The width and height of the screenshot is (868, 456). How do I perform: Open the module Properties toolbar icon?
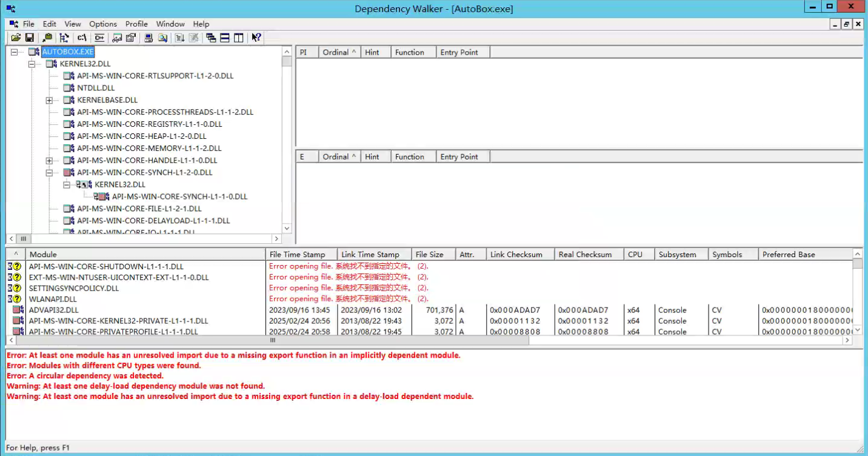point(131,38)
